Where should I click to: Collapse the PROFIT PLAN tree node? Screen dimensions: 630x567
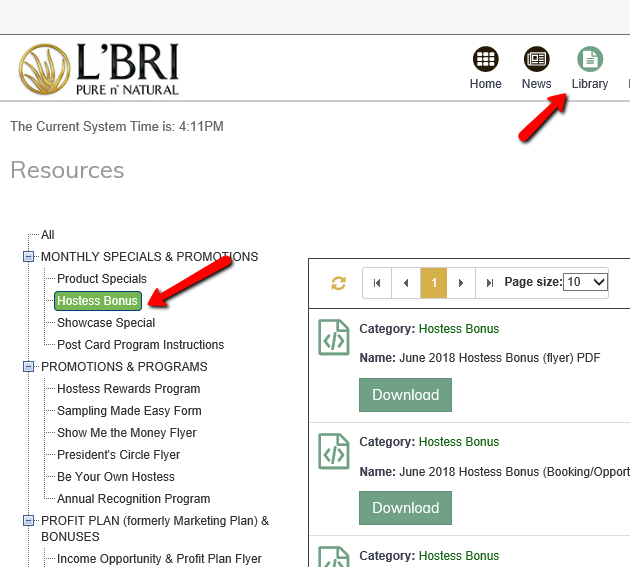(x=28, y=521)
